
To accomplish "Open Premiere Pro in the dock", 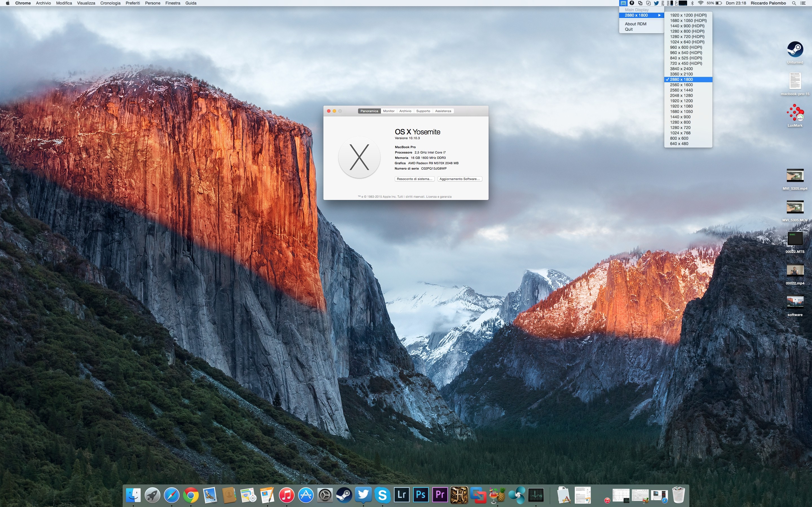I will pos(440,495).
